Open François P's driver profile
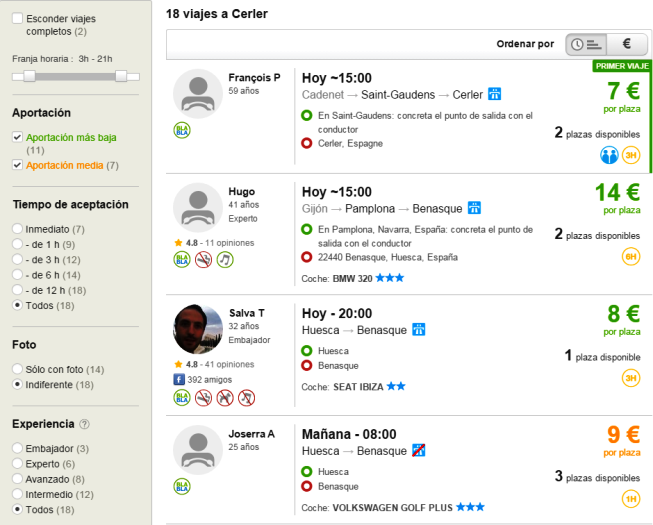Viewport: 653px width, 525px height. coord(254,77)
